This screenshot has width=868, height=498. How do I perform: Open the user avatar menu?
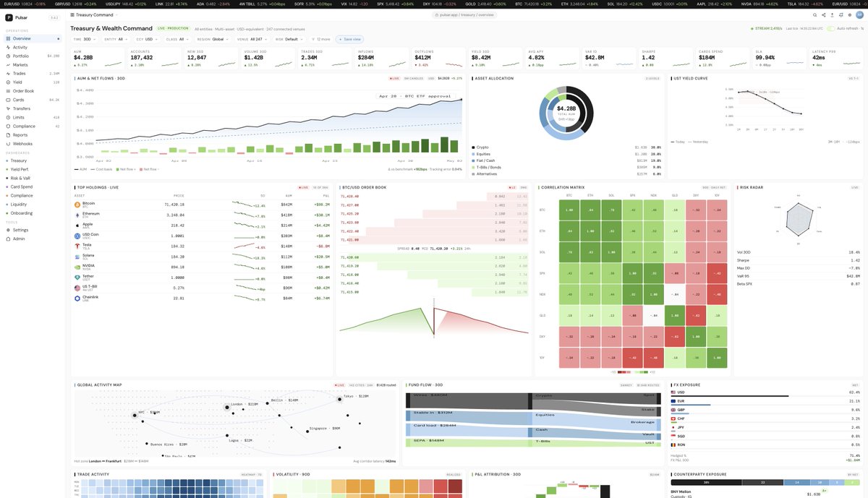tap(859, 14)
